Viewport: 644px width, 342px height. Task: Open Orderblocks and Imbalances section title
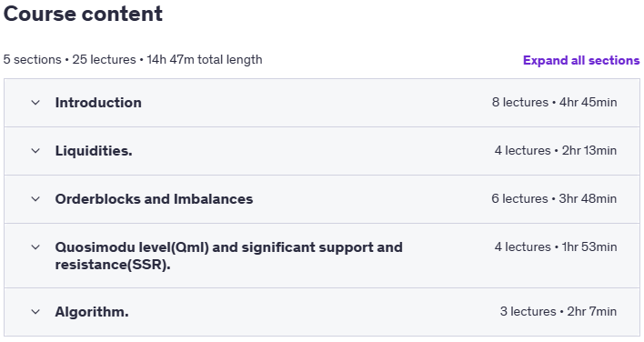click(x=154, y=199)
